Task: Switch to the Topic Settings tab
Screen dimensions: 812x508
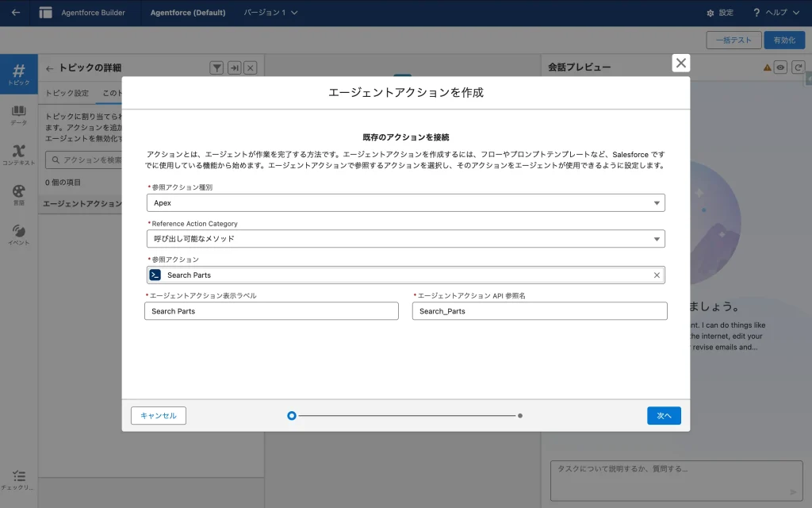Action: coord(67,93)
